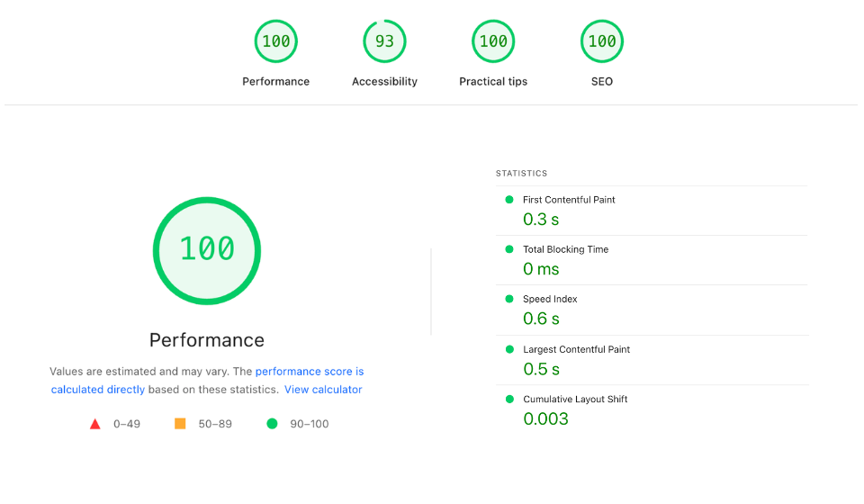
Task: Click the large Performance 100 gauge circle
Action: [207, 250]
